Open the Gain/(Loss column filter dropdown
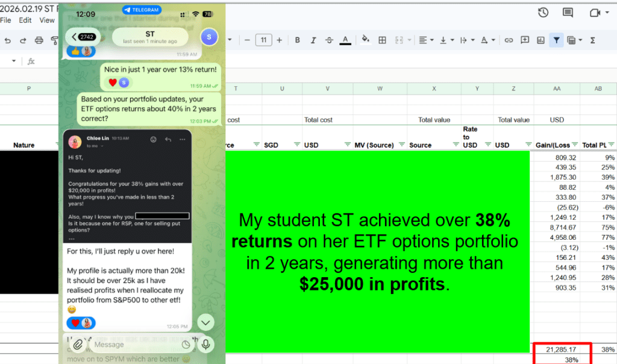The height and width of the screenshot is (364, 617). (574, 145)
